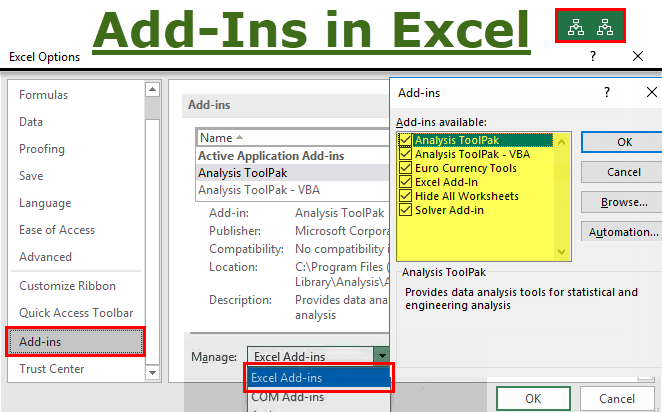Open the Formulas options category
Image resolution: width=662 pixels, height=412 pixels.
tap(43, 95)
